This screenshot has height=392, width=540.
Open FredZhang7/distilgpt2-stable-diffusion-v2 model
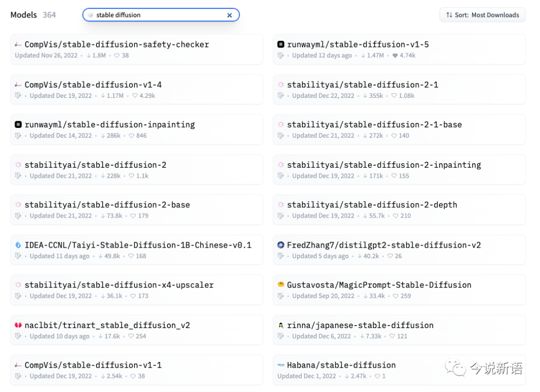coord(384,245)
